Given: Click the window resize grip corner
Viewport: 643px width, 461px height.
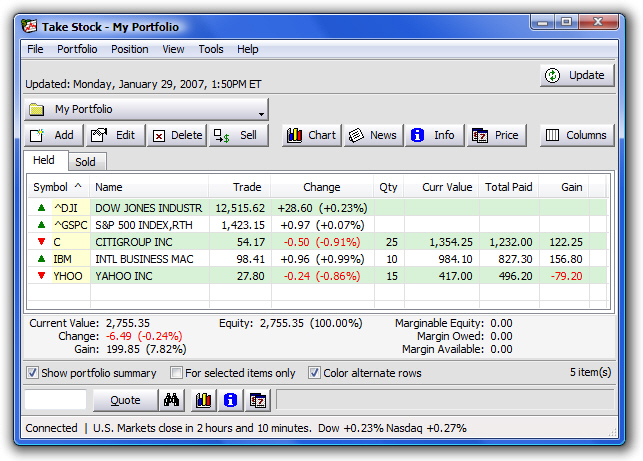Looking at the screenshot, I should (613, 432).
